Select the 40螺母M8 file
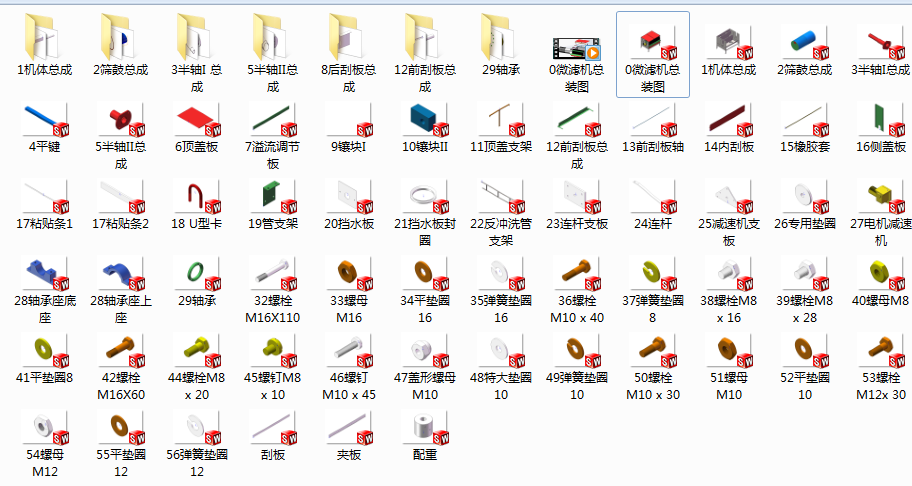 point(881,281)
